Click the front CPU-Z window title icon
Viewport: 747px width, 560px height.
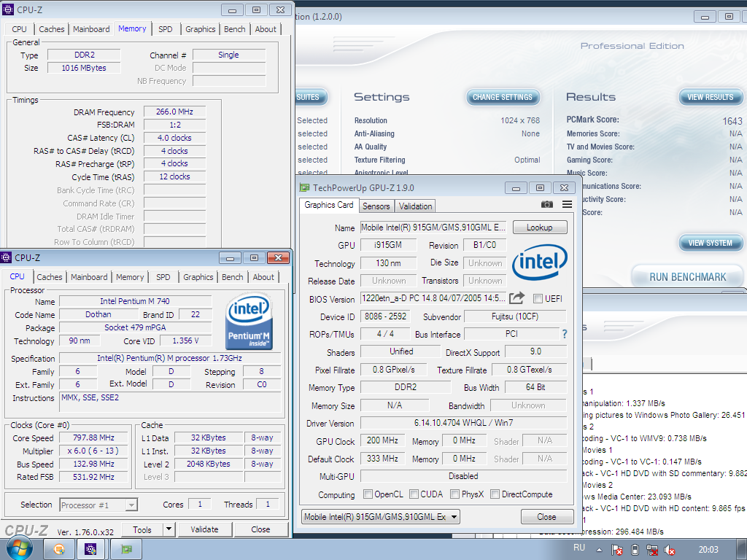pos(6,257)
